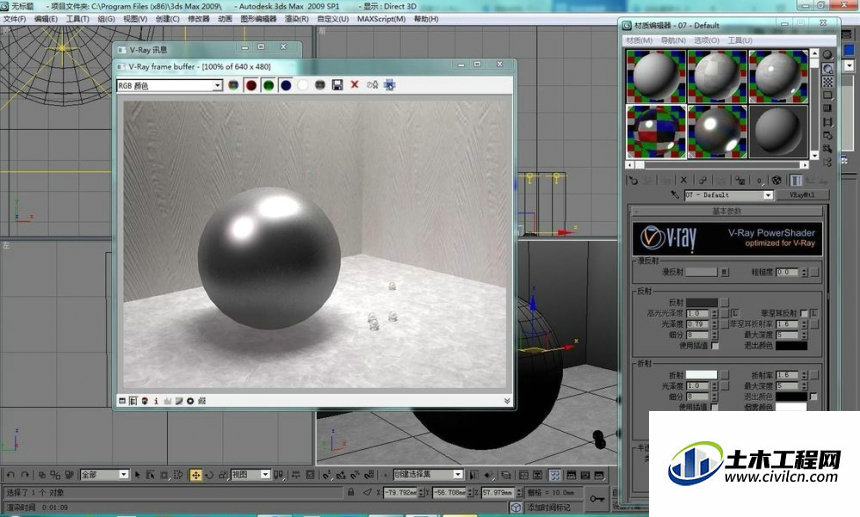The image size is (860, 517).
Task: Toggle red channel in V-Ray frame buffer
Action: [x=251, y=85]
